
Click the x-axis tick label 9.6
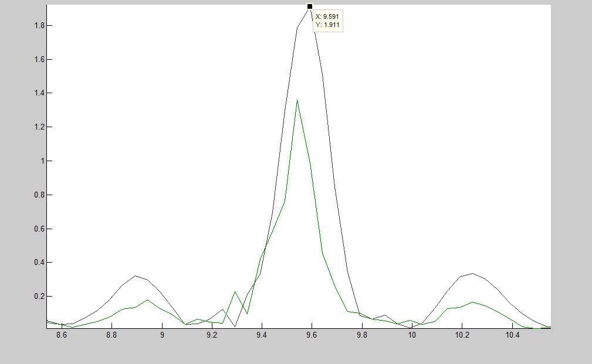click(x=312, y=335)
